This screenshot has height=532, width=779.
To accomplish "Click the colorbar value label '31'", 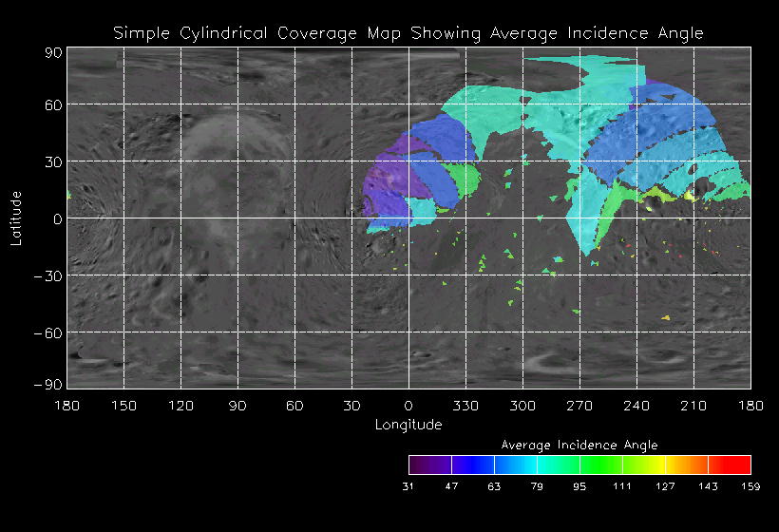I will tap(408, 486).
